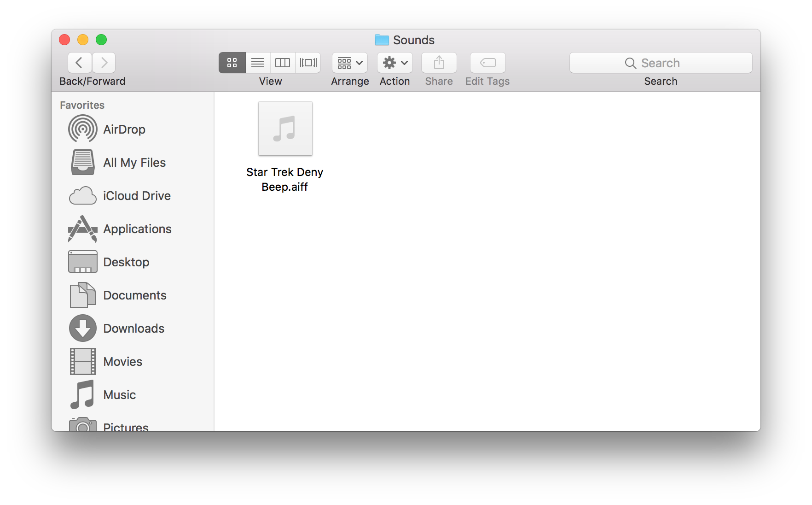Minimize the Sounds window
The image size is (812, 505).
pyautogui.click(x=83, y=40)
